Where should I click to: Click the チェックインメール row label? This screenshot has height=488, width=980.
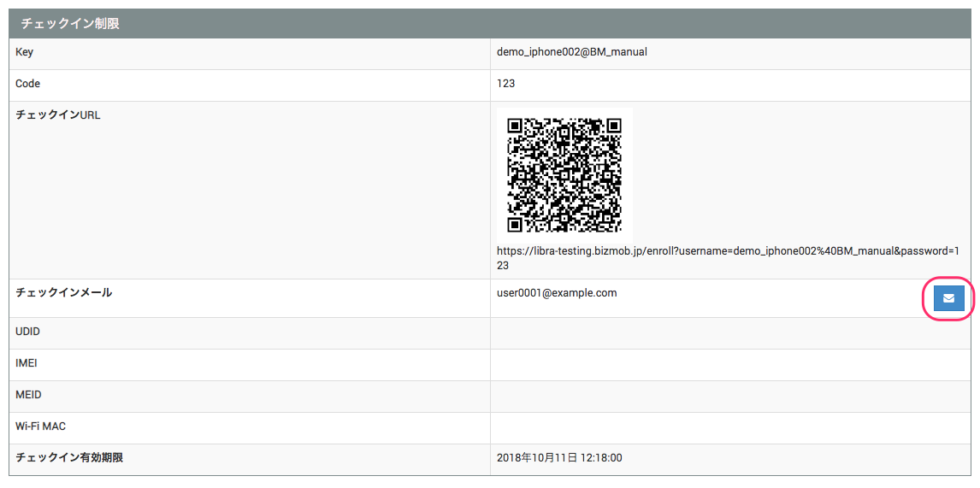pos(64,293)
